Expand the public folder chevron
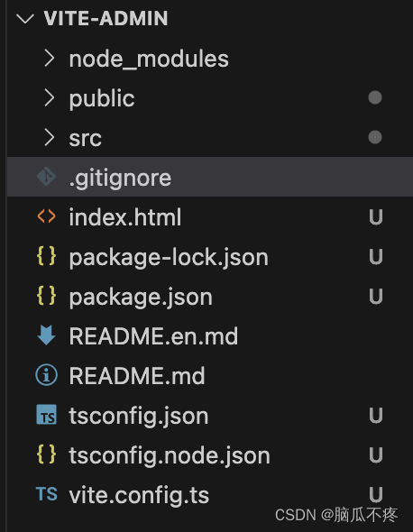The width and height of the screenshot is (413, 532). pos(50,97)
